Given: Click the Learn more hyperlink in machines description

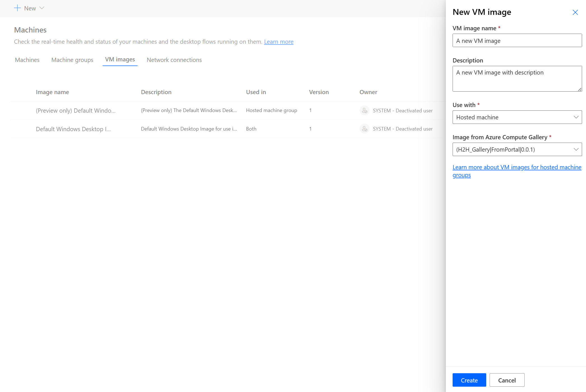Looking at the screenshot, I should click(x=278, y=41).
